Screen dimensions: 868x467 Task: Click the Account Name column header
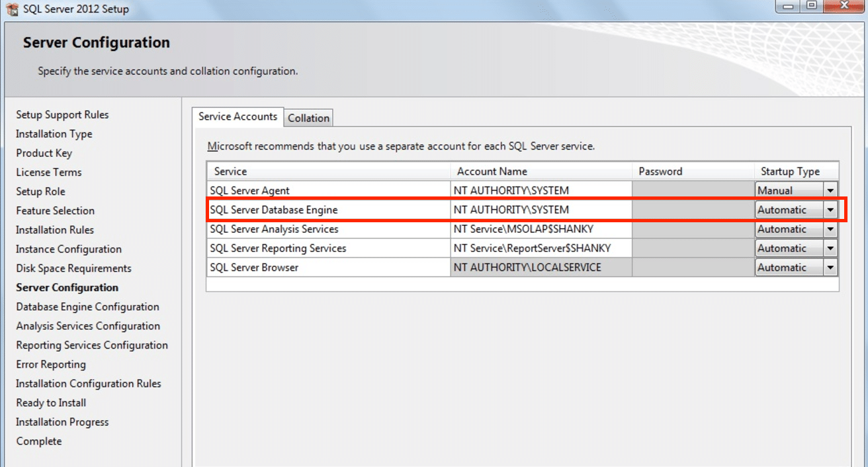[x=541, y=171]
